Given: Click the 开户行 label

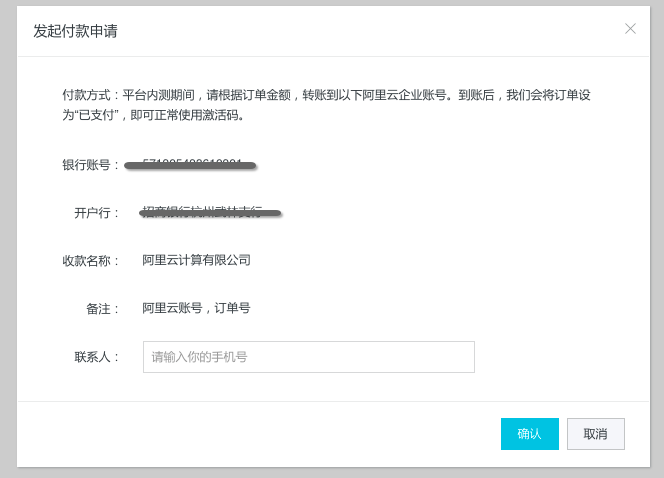Looking at the screenshot, I should [96, 213].
